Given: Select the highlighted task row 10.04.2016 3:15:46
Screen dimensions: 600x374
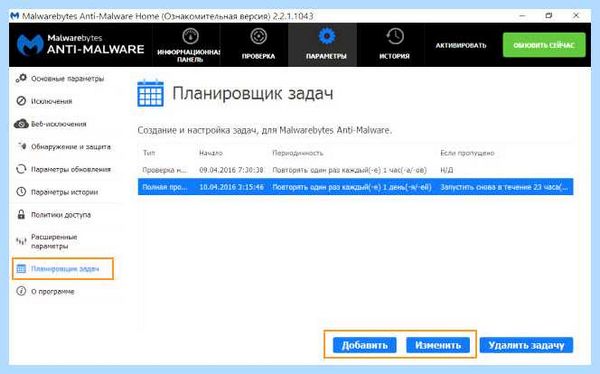Looking at the screenshot, I should pyautogui.click(x=355, y=187).
